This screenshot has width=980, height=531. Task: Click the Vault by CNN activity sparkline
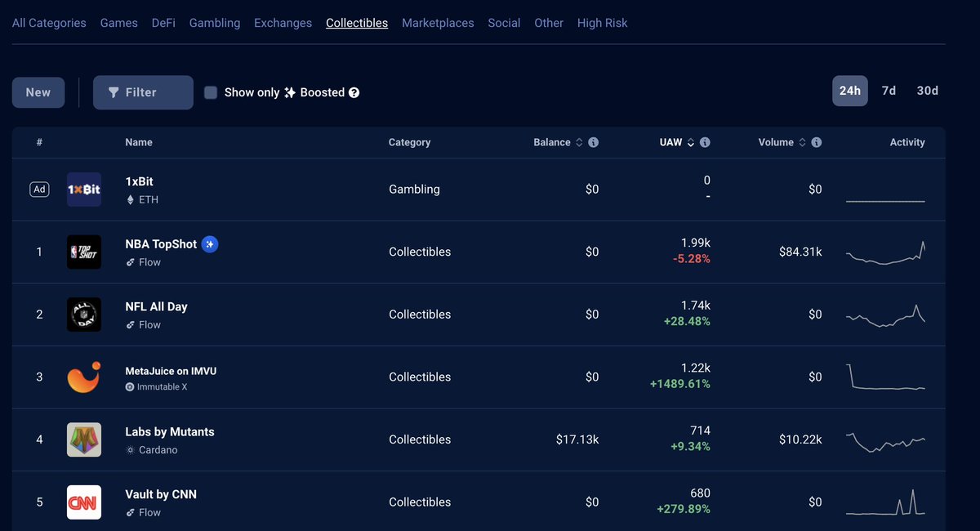(886, 502)
